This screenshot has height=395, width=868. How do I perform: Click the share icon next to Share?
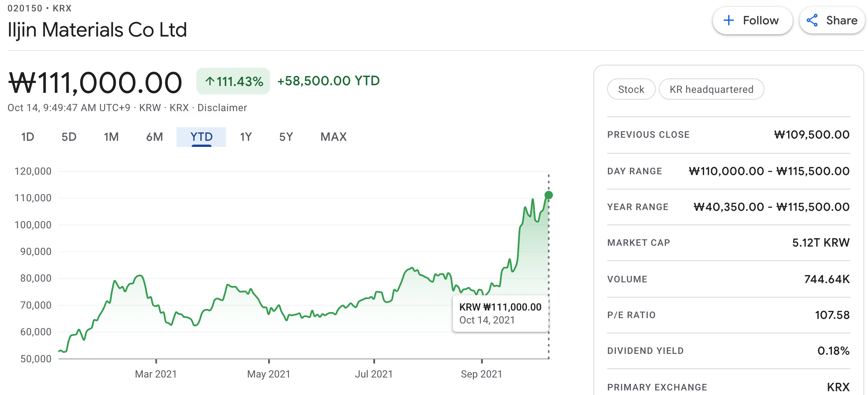pyautogui.click(x=812, y=20)
